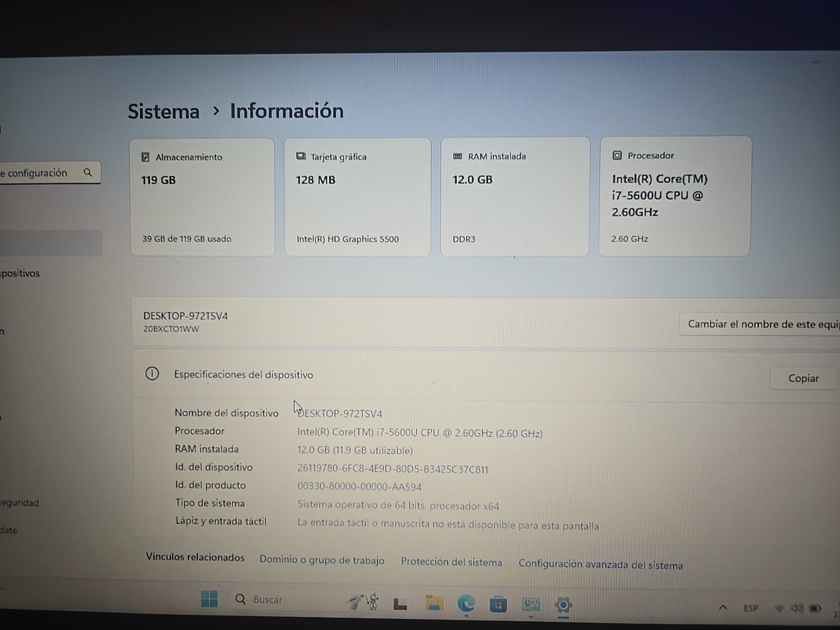This screenshot has height=630, width=840.
Task: Click the Buscar taskbar search box
Action: 286,599
